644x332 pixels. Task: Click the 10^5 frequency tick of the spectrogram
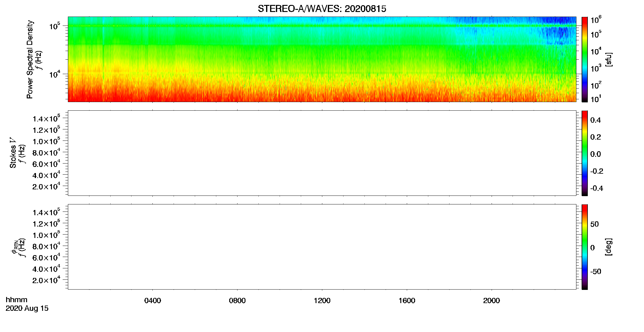point(54,26)
